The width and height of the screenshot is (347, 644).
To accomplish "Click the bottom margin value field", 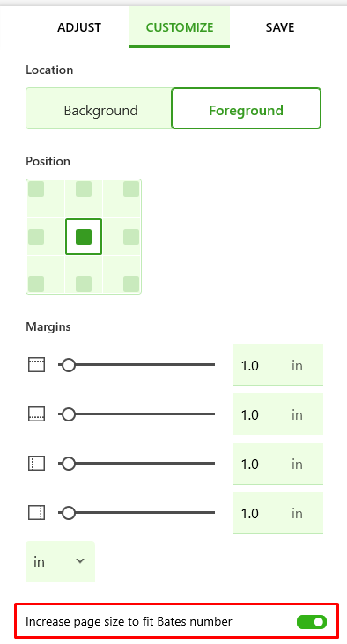I will tap(278, 414).
